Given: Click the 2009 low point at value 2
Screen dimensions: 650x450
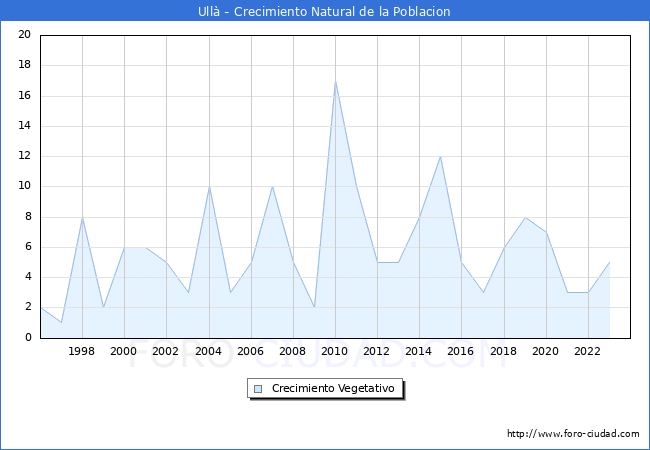Looking at the screenshot, I should click(314, 307).
